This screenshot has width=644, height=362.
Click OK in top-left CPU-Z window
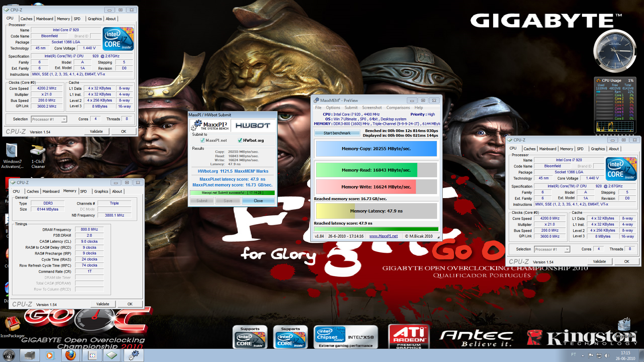[124, 132]
